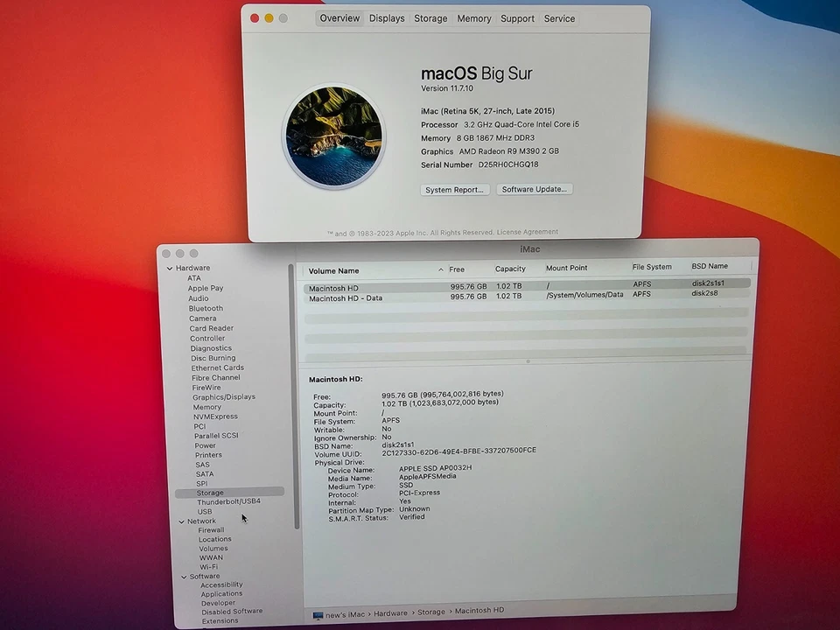Switch to the Displays tab
The image size is (840, 630).
click(x=386, y=17)
